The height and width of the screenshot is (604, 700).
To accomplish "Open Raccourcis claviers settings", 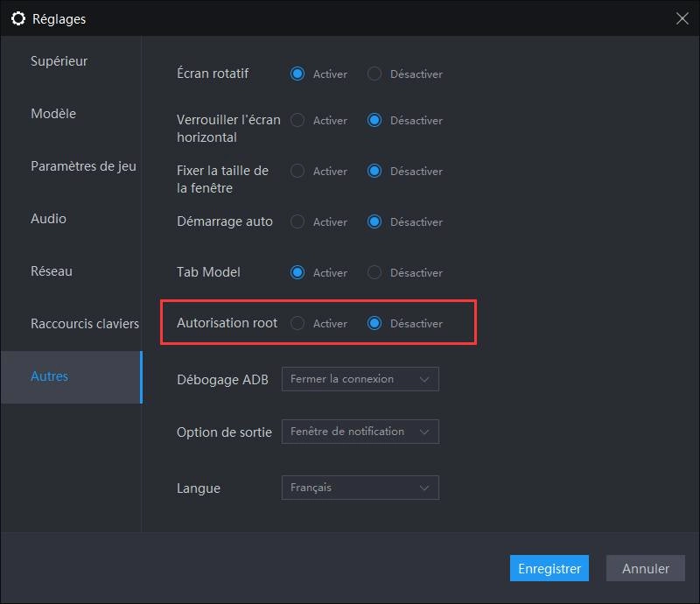I will coord(85,324).
